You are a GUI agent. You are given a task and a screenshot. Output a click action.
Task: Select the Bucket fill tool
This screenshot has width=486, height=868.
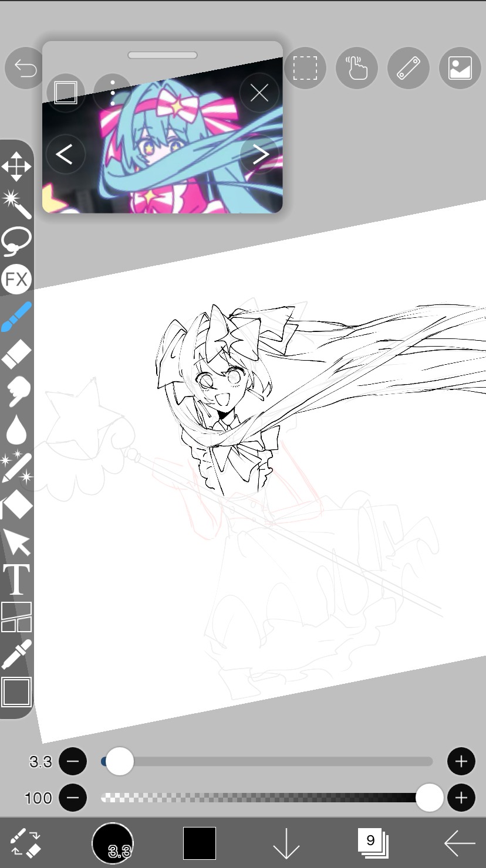tap(16, 505)
